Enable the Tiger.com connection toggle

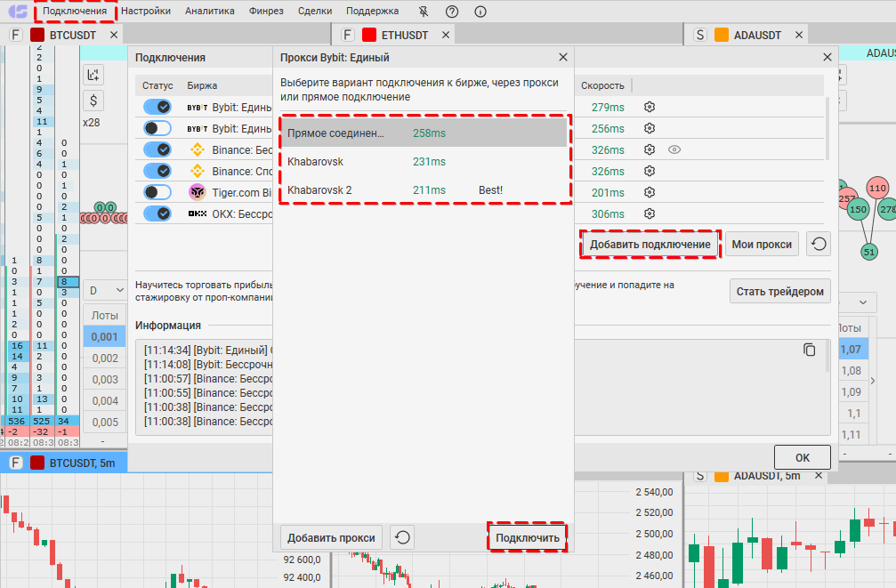point(157,192)
